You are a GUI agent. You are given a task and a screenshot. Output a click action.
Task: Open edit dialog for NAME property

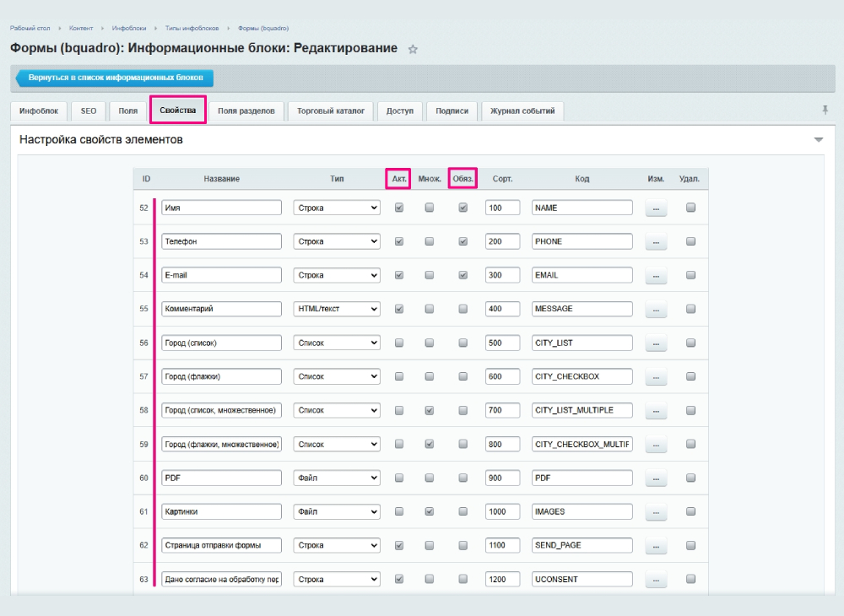pyautogui.click(x=656, y=208)
